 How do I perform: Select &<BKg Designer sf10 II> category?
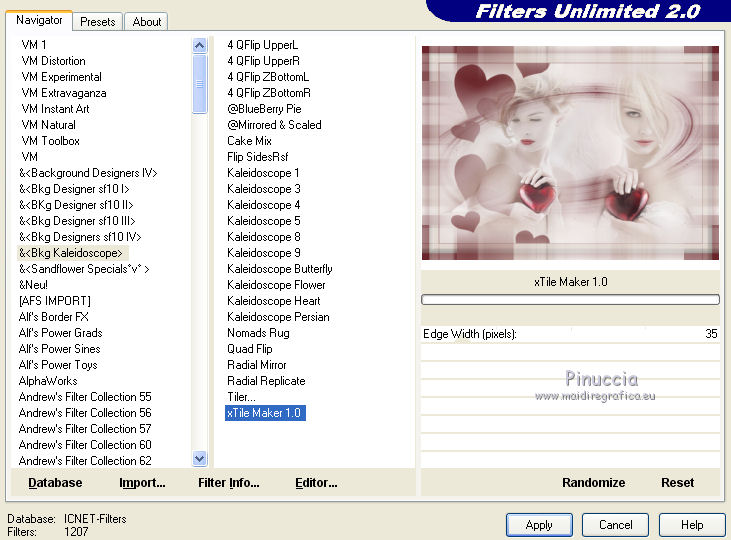pos(76,205)
